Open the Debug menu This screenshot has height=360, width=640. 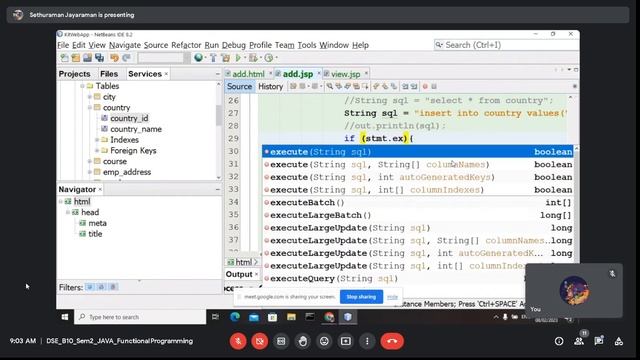(x=234, y=45)
